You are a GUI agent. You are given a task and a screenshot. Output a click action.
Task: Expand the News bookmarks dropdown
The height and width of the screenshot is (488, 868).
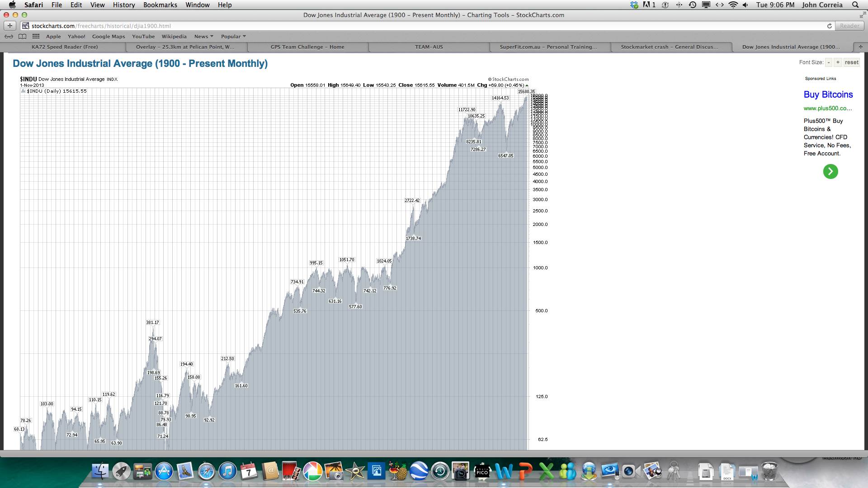pos(203,37)
